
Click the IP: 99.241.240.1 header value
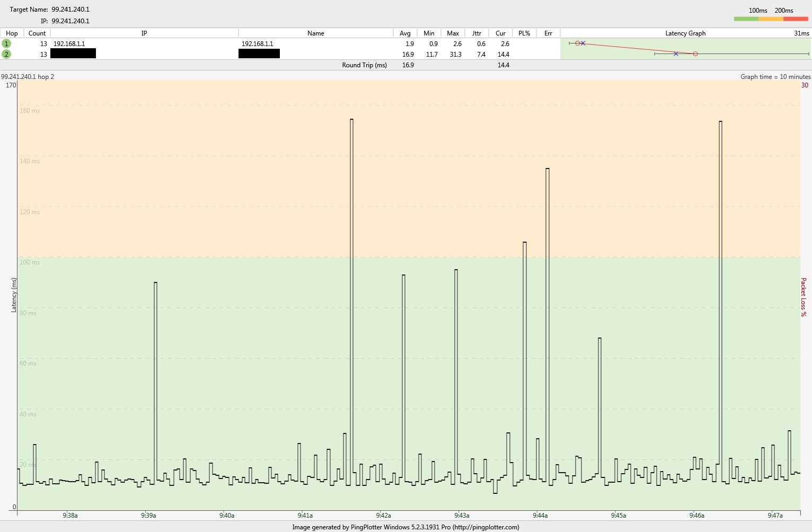point(70,21)
